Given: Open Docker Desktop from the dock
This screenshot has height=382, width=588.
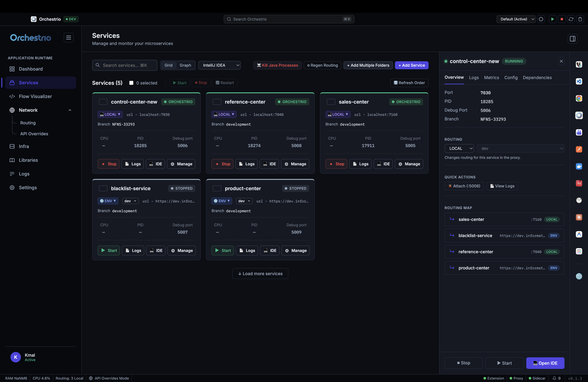Looking at the screenshot, I should coord(579,166).
